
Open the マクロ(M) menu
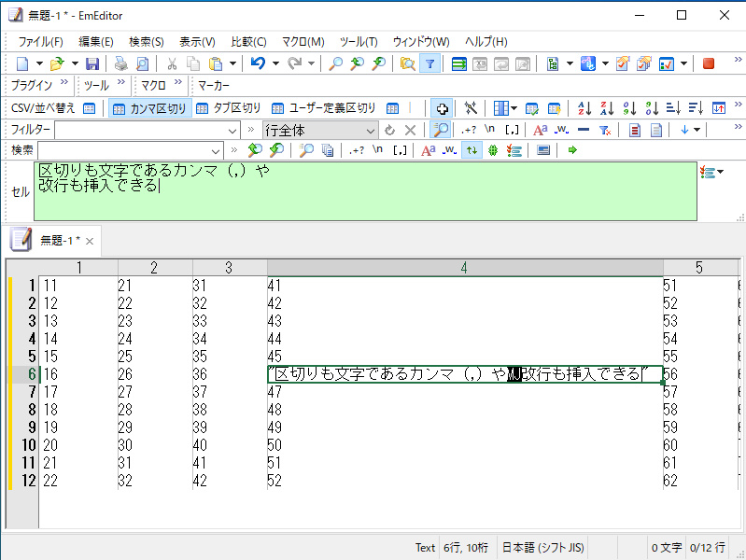click(303, 42)
